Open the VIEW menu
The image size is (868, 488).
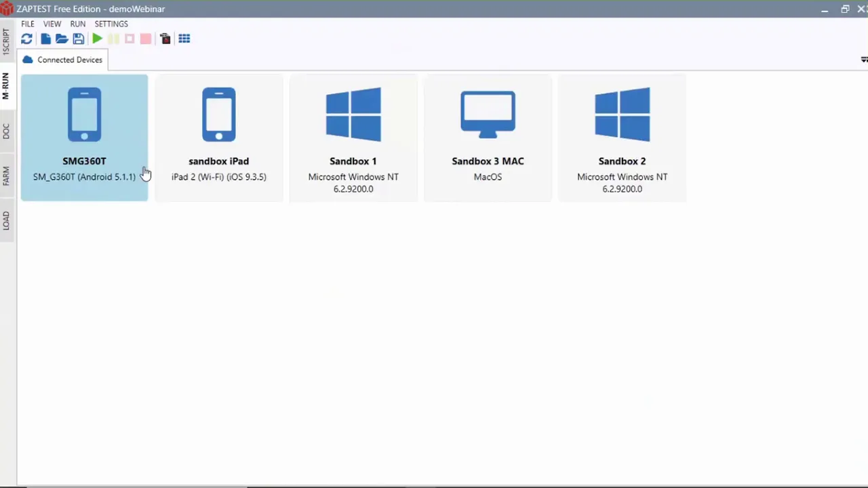click(52, 24)
